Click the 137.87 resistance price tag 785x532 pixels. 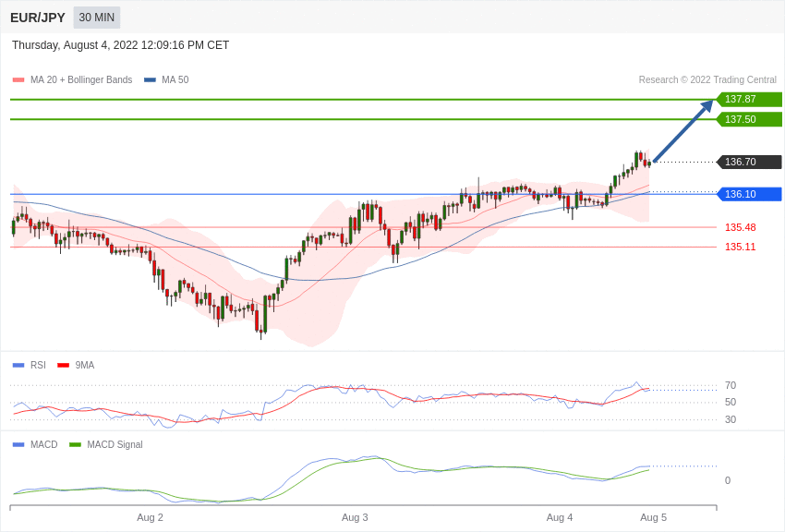click(x=748, y=99)
